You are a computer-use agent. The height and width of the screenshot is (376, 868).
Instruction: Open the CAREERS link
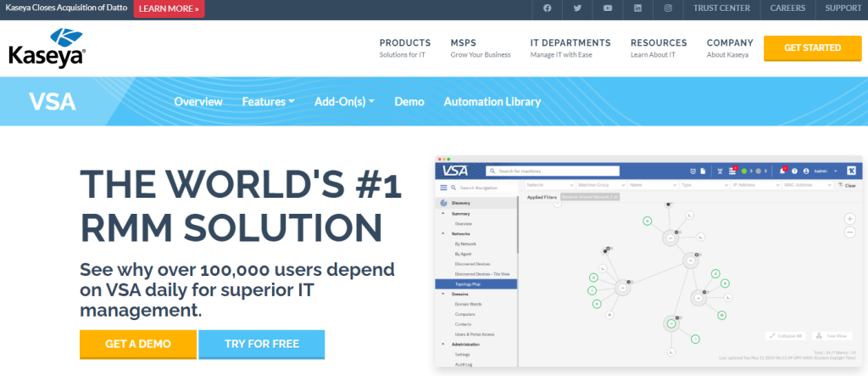[x=787, y=8]
